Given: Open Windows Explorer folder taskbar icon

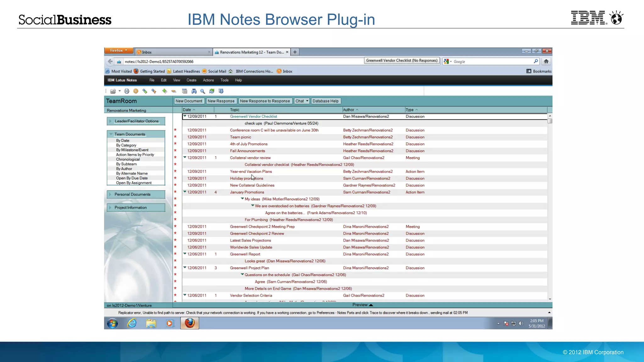Looking at the screenshot, I should pyautogui.click(x=151, y=323).
